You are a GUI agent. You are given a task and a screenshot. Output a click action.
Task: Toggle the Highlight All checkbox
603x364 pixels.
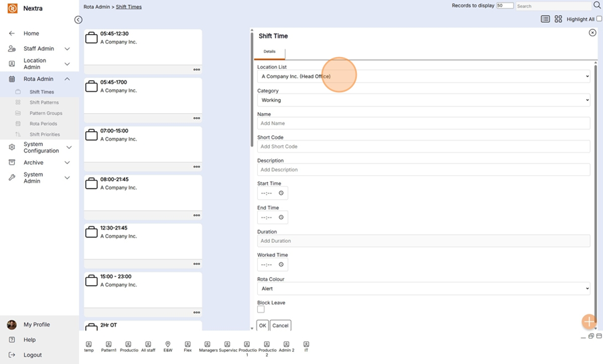tap(599, 19)
